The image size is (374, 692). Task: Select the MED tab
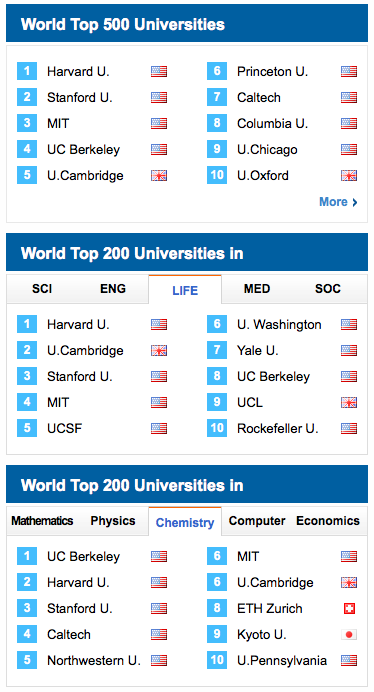coord(257,289)
